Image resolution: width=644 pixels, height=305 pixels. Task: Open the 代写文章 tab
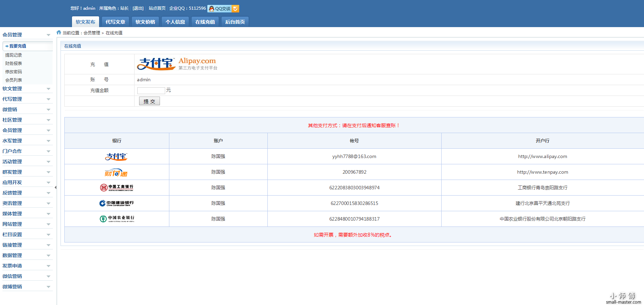click(x=115, y=22)
